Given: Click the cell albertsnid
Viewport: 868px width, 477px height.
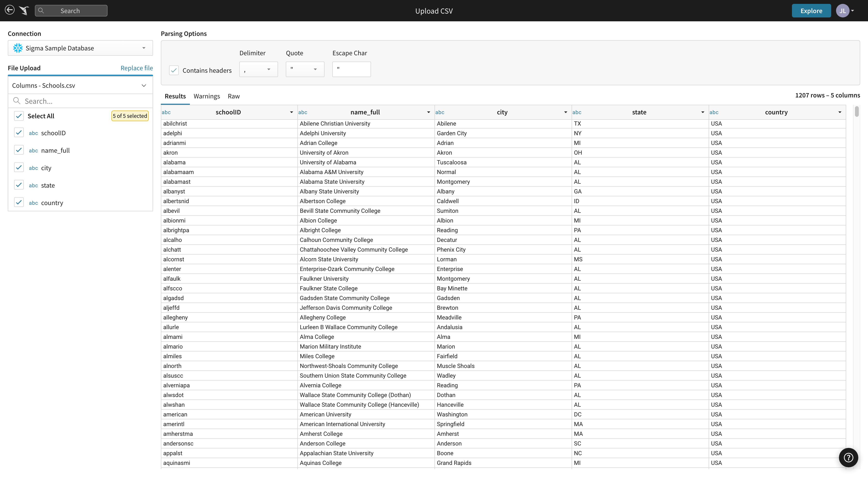Looking at the screenshot, I should click(x=229, y=201).
